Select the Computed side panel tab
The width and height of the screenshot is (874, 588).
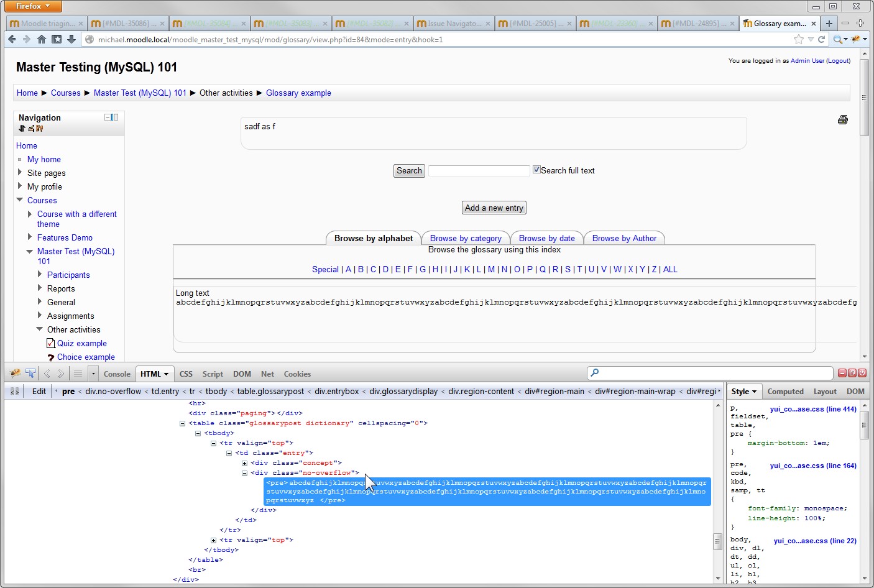pyautogui.click(x=785, y=391)
